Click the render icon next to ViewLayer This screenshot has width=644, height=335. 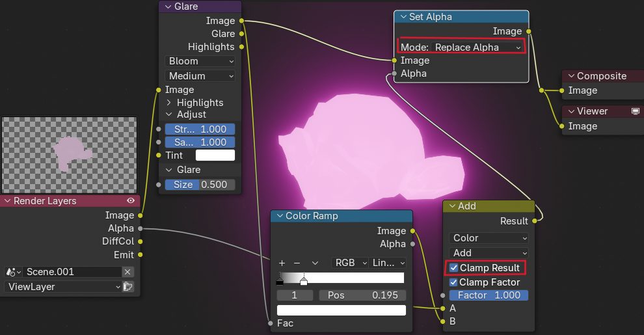(x=128, y=286)
